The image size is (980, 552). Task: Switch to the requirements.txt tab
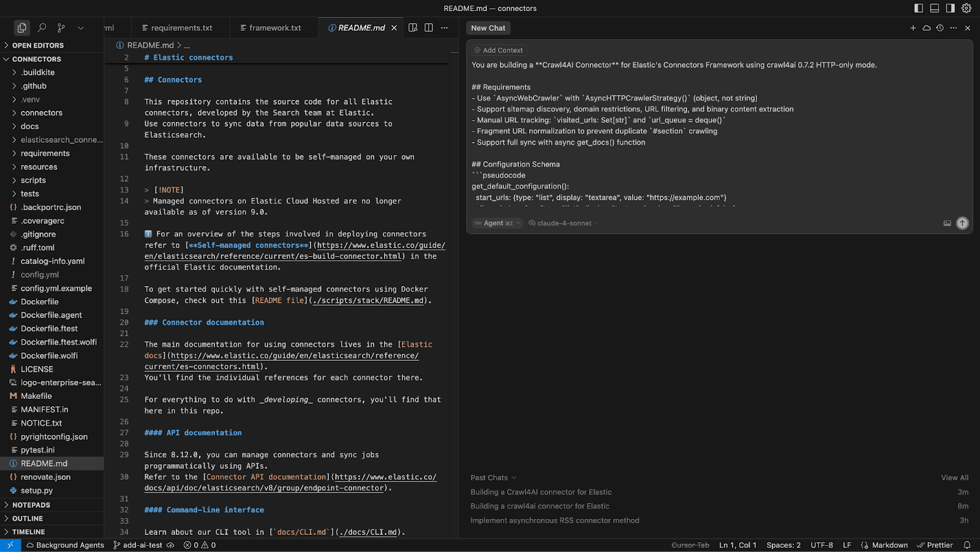click(x=181, y=28)
